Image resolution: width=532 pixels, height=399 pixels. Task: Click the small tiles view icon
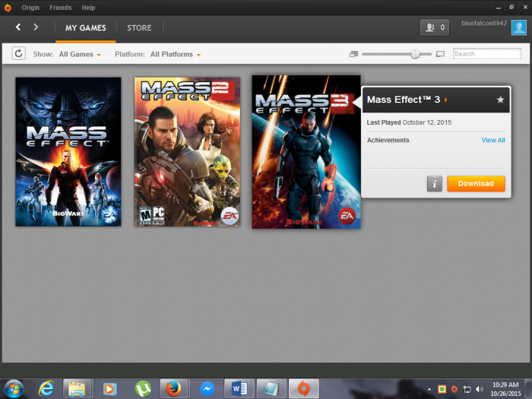tap(353, 54)
